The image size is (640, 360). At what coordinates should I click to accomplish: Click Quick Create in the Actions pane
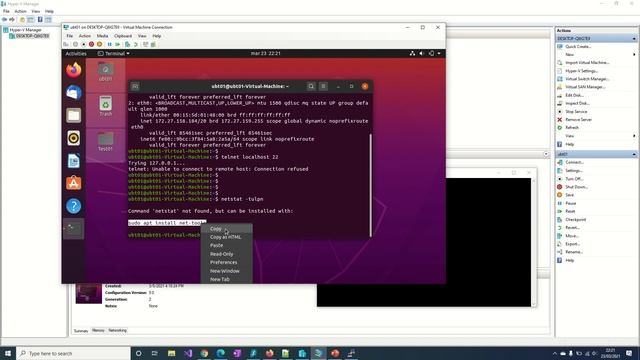(x=578, y=47)
